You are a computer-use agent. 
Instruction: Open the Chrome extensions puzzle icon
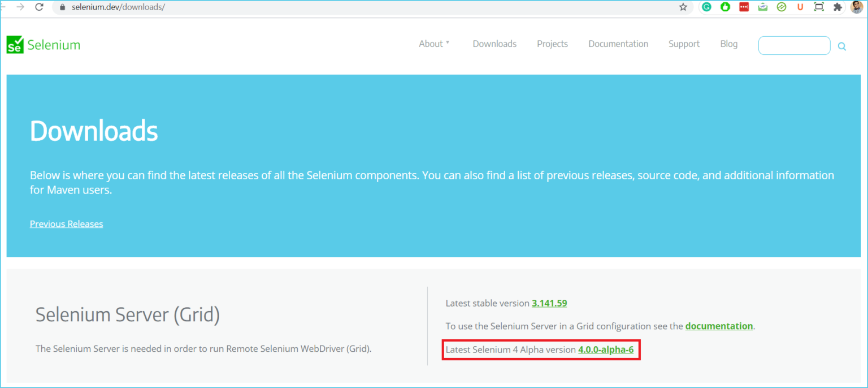[837, 7]
